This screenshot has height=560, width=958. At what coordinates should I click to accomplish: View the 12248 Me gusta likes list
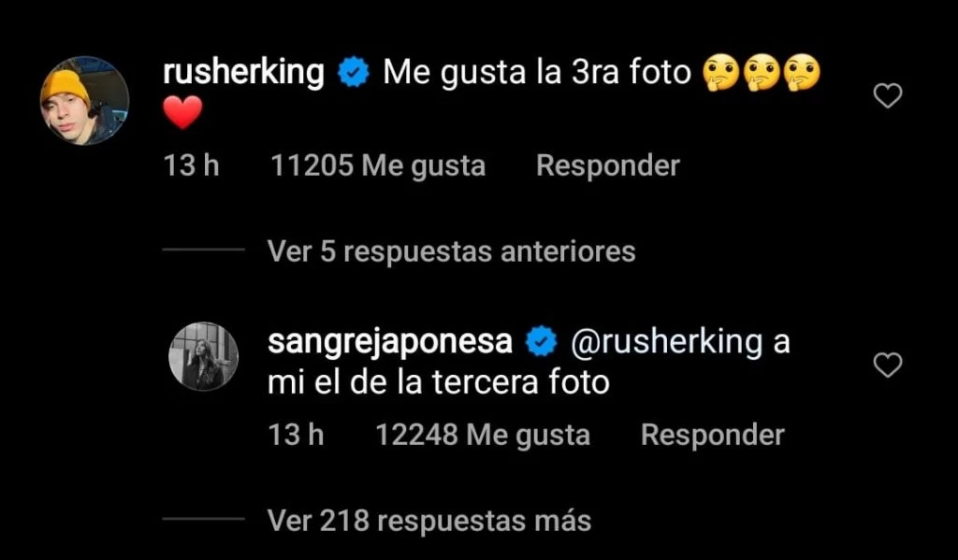pyautogui.click(x=483, y=435)
